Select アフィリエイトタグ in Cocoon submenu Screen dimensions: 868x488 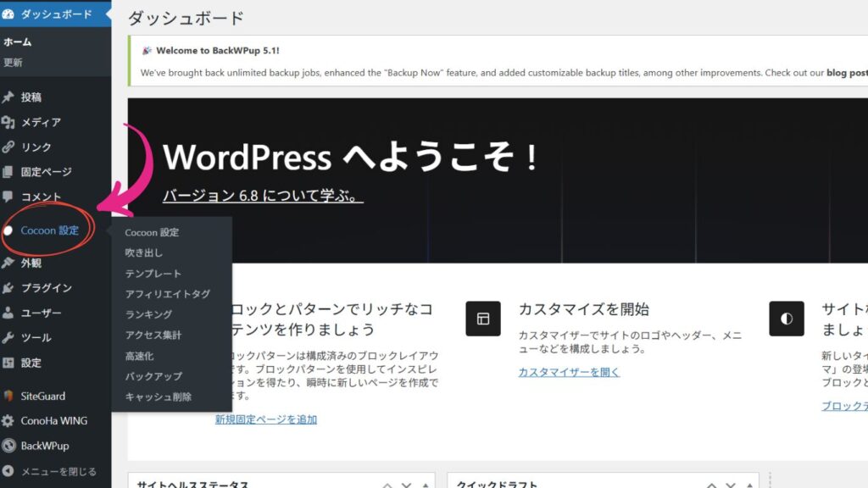[x=168, y=294]
